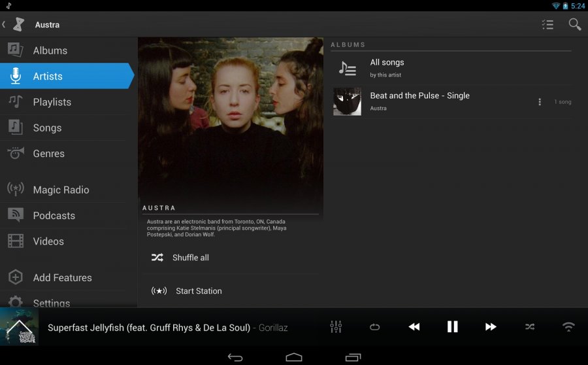The height and width of the screenshot is (365, 588).
Task: Click the Austra title in header
Action: click(47, 25)
